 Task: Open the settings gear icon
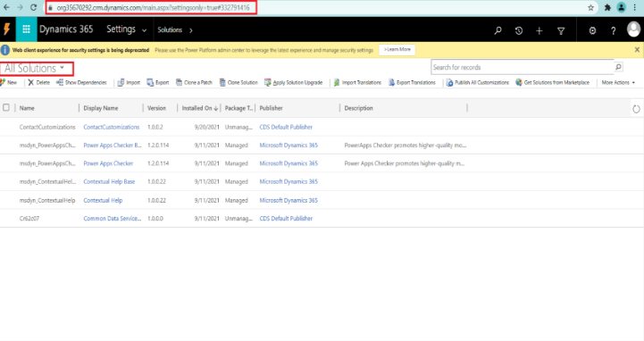(592, 30)
